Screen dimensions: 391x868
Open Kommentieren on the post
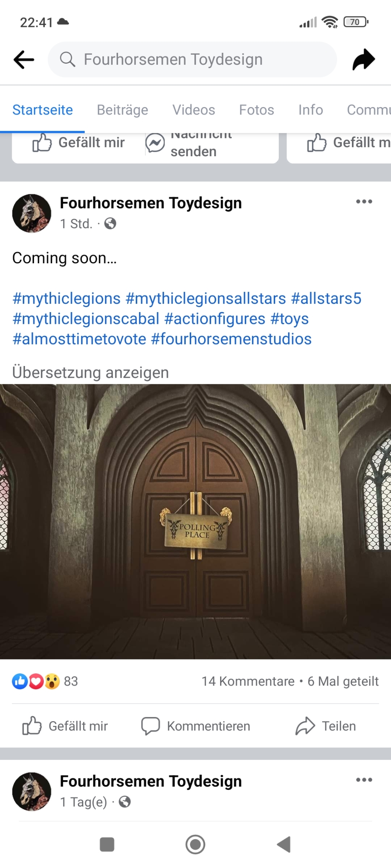(x=195, y=726)
